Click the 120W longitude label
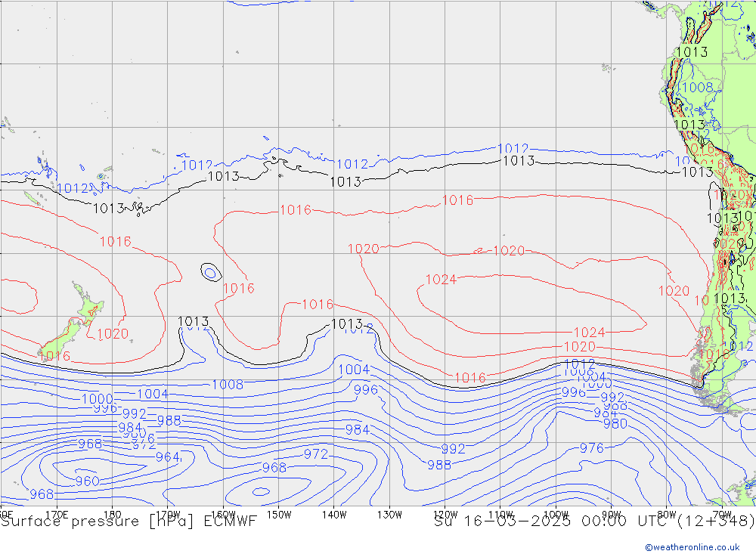The width and height of the screenshot is (756, 554). click(445, 515)
